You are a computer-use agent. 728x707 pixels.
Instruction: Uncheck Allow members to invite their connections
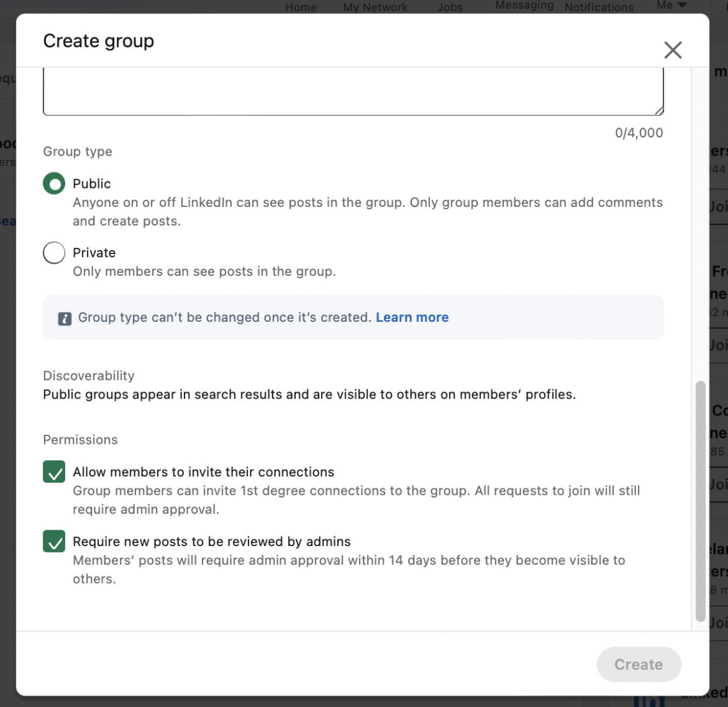click(54, 471)
